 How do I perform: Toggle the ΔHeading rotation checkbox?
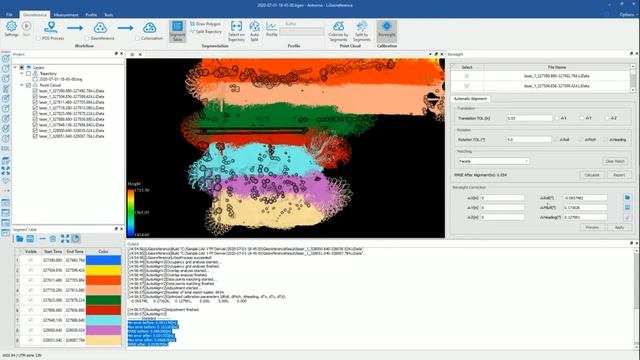605,140
